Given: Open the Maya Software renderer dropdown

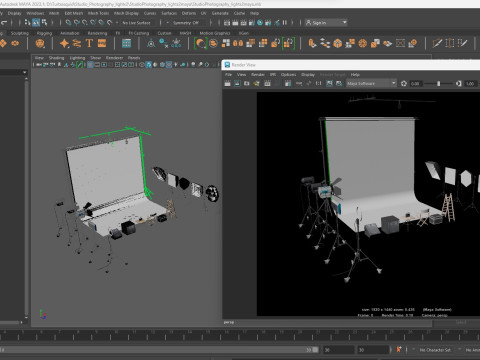Looking at the screenshot, I should point(371,83).
